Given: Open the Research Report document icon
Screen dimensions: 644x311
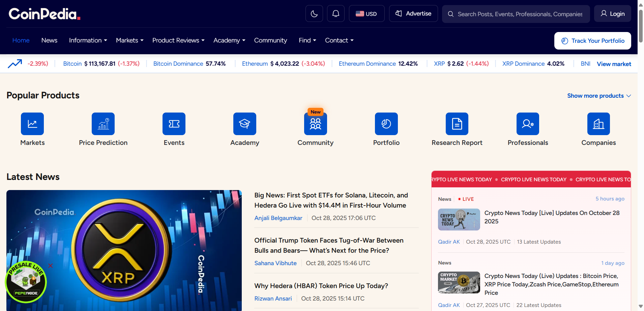Looking at the screenshot, I should click(457, 124).
